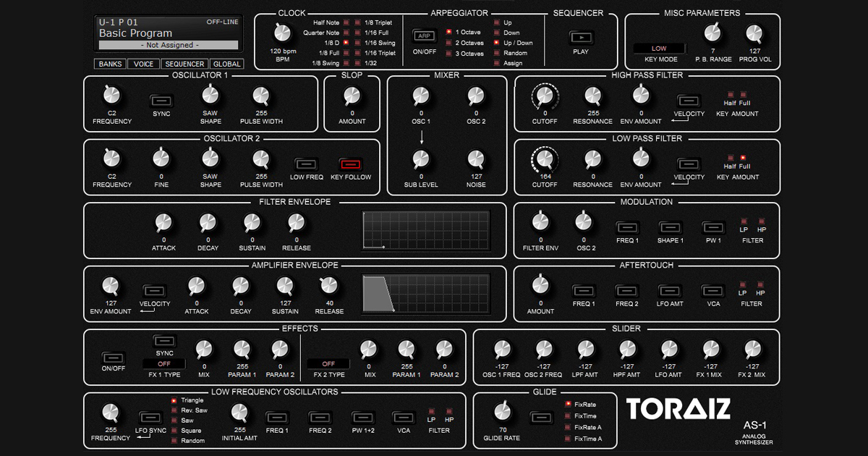Select 3 Octaves arpeggiator range
Viewport: 868px width, 456px height.
448,54
